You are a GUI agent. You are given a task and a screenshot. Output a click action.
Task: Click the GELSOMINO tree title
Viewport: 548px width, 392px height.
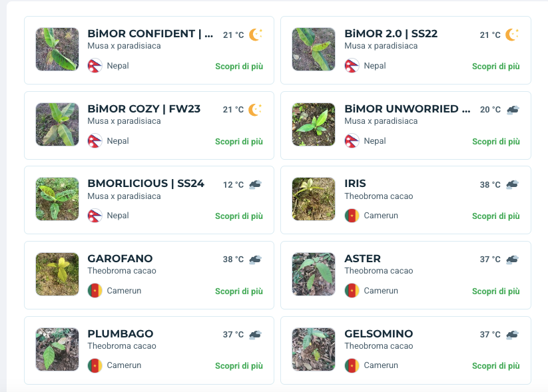click(x=379, y=333)
